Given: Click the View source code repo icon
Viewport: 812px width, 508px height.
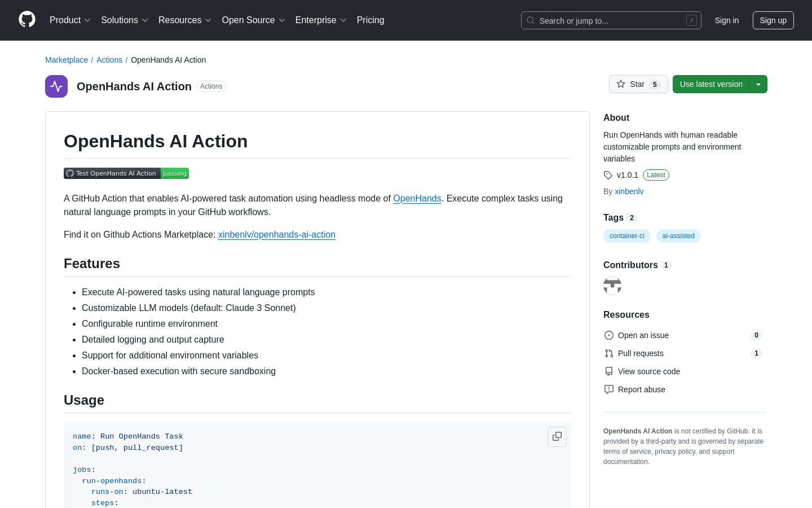Looking at the screenshot, I should coord(609,371).
